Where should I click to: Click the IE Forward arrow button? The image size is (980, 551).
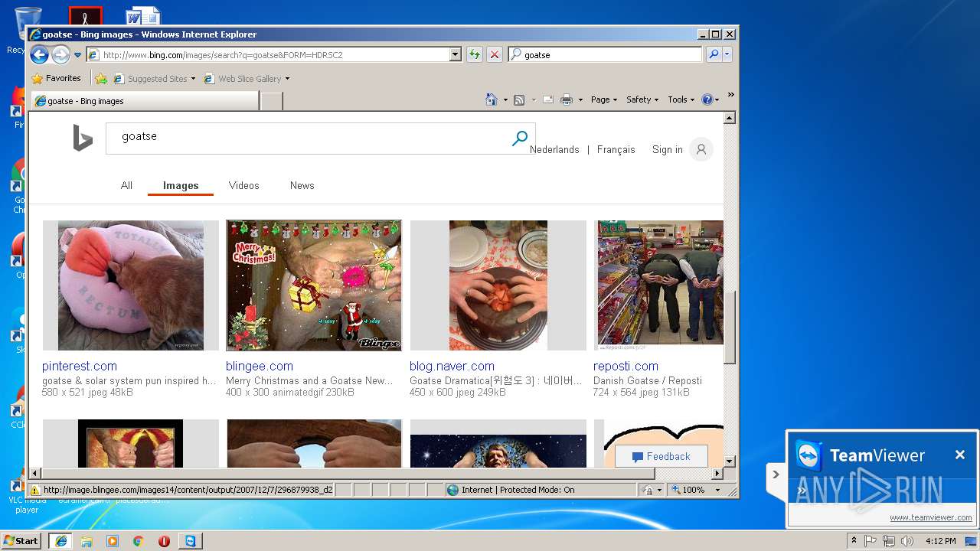coord(60,54)
